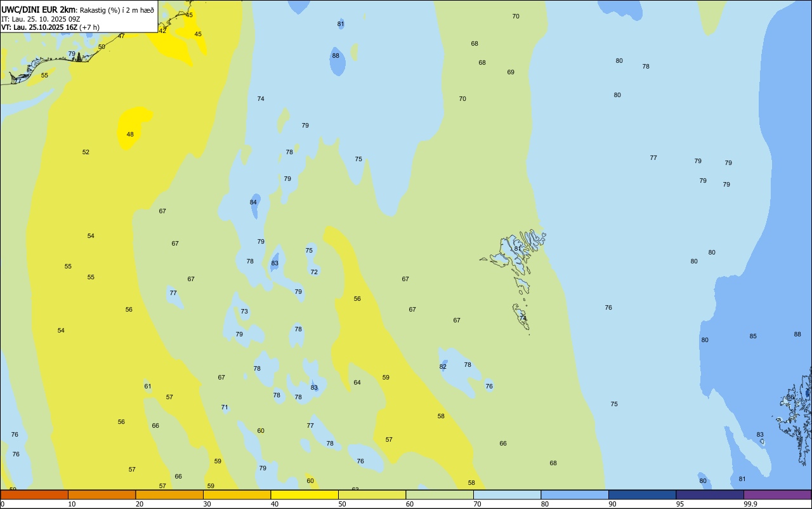Click the Faroe Islands outline on the map
The width and height of the screenshot is (812, 509).
514,281
